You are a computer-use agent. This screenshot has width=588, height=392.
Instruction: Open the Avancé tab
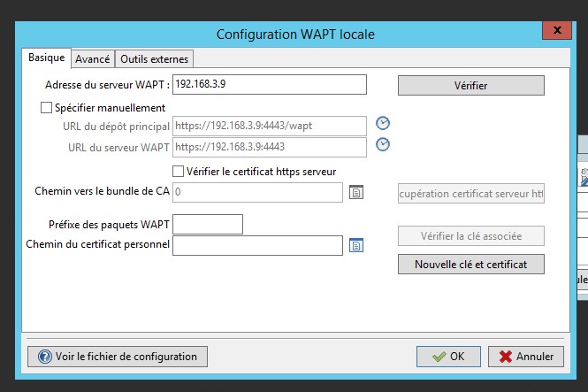(x=92, y=59)
